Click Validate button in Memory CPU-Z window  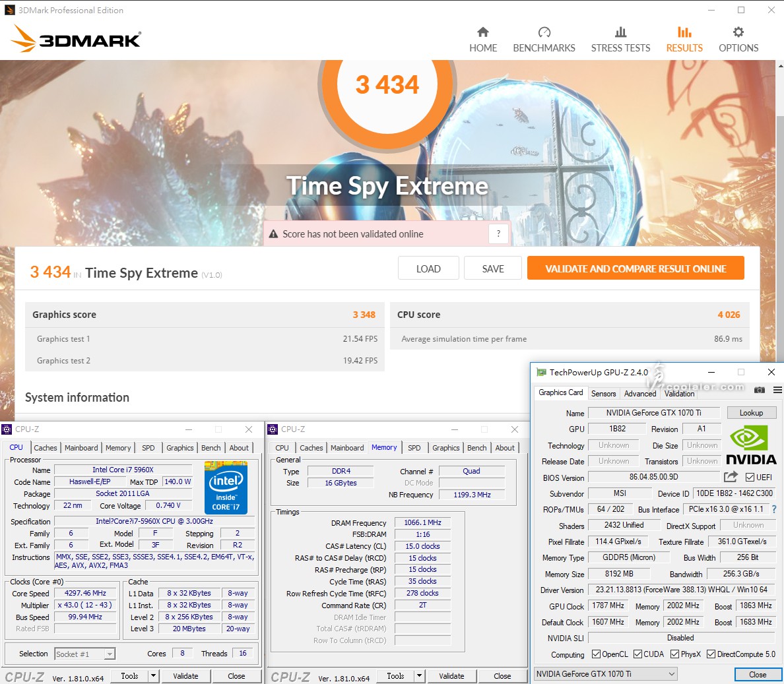(x=451, y=676)
